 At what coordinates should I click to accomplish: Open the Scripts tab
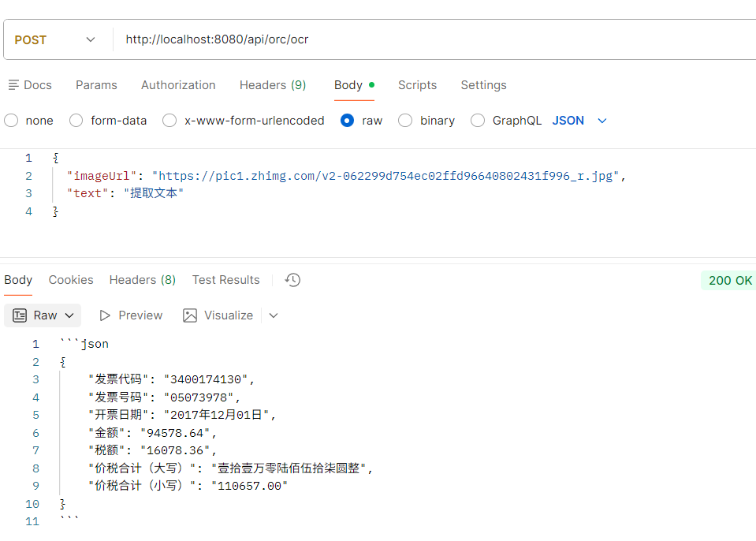click(x=418, y=85)
